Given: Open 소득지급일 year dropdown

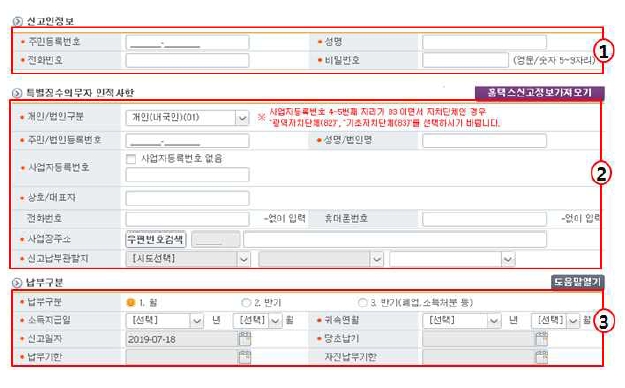Looking at the screenshot, I should click(165, 321).
